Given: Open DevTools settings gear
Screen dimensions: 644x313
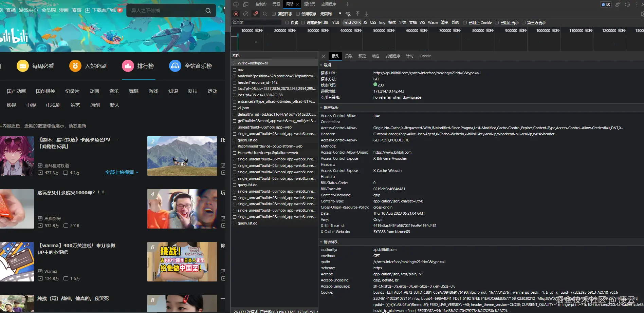Looking at the screenshot, I should click(628, 4).
